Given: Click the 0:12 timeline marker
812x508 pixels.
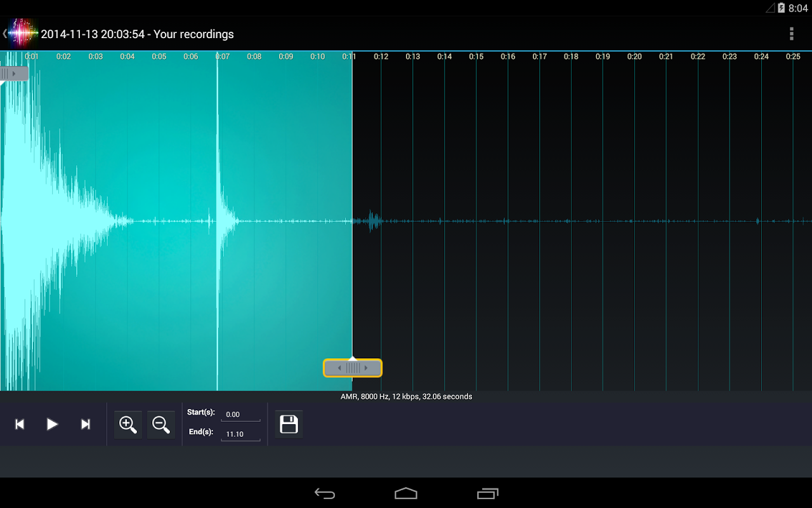Looking at the screenshot, I should click(381, 57).
